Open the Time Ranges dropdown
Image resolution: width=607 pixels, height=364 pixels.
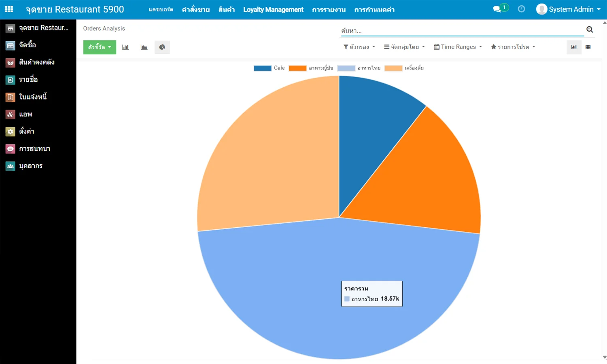pyautogui.click(x=458, y=47)
